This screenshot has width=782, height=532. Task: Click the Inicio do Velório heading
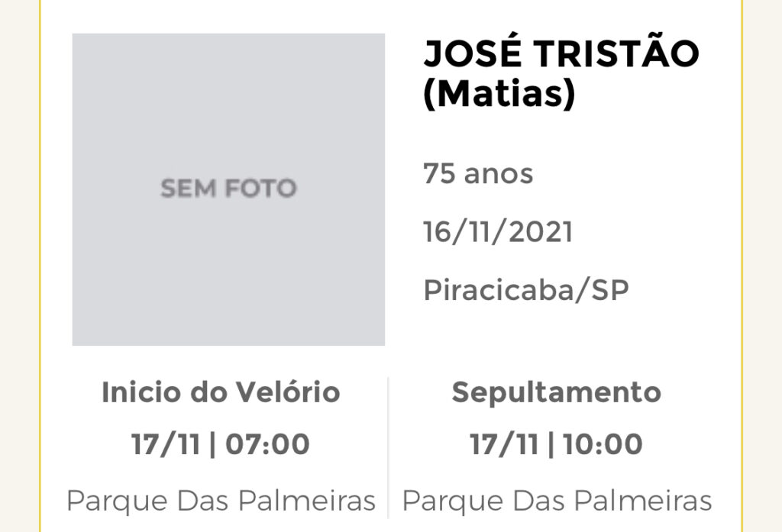tap(221, 392)
